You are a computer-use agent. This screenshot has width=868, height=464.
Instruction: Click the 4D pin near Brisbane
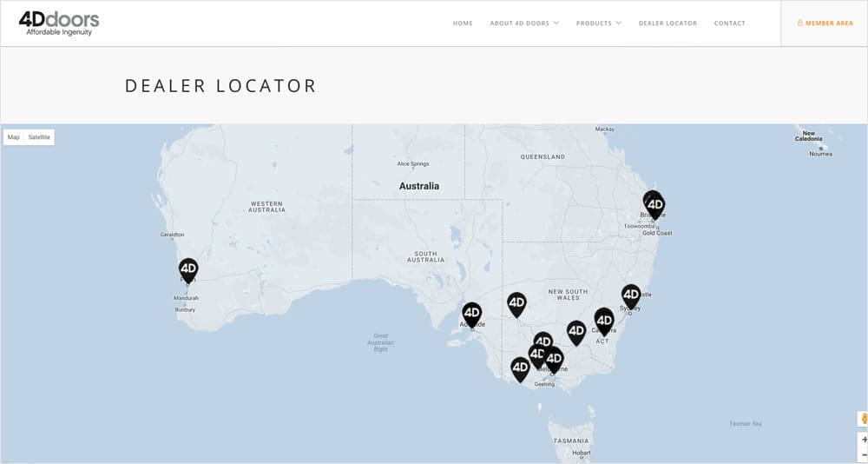click(655, 205)
